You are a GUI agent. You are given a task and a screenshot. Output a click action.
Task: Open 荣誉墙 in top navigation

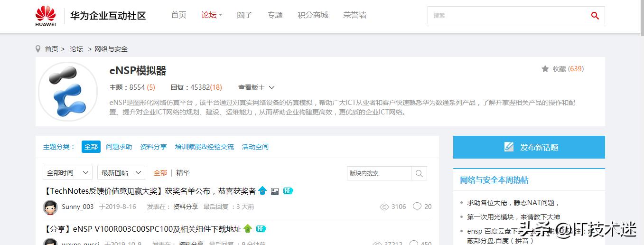coord(355,15)
